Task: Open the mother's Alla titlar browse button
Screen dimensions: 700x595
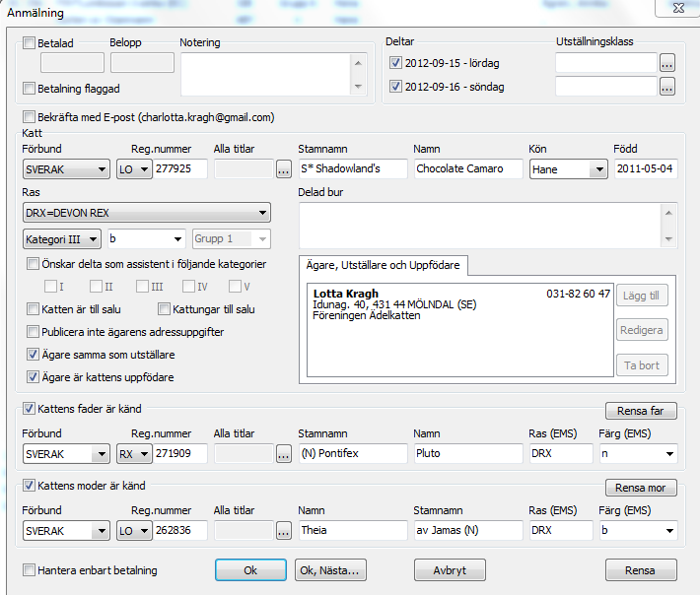Action: pos(284,530)
